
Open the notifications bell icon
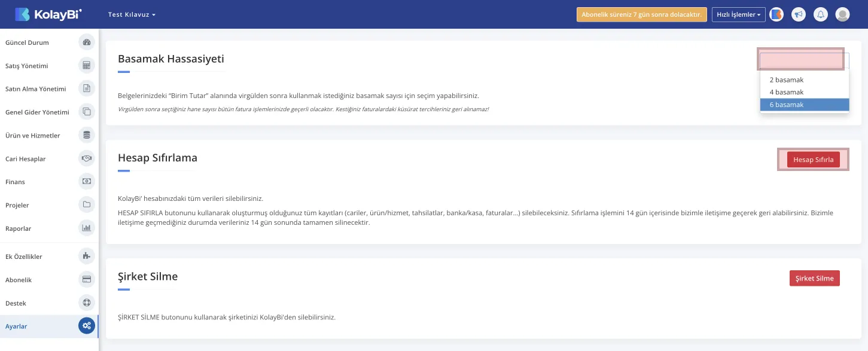click(x=821, y=14)
